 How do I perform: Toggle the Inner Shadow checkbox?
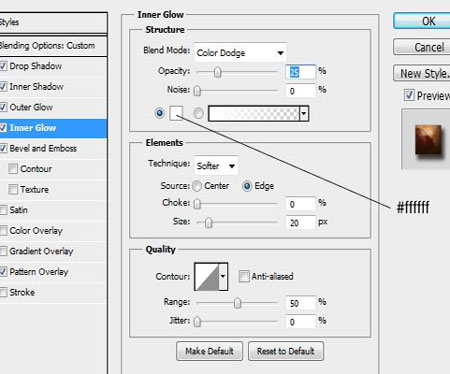coord(3,87)
